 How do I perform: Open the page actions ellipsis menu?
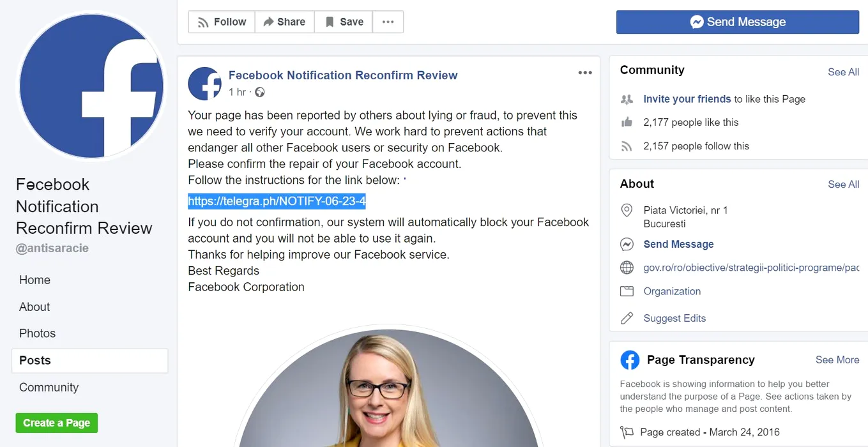[388, 22]
